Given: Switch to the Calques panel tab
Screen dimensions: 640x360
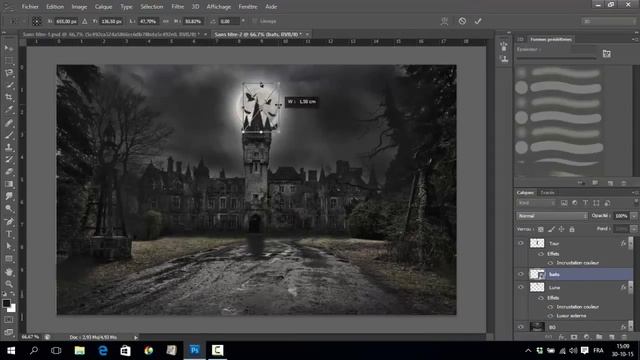Looking at the screenshot, I should (x=525, y=193).
